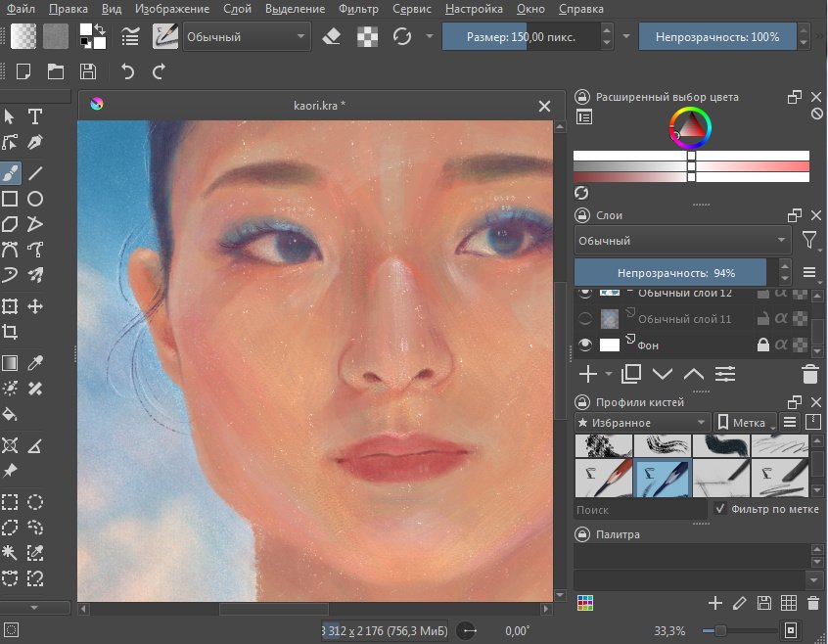The image size is (828, 644).
Task: Select the Calligraphy tool
Action: 35,143
